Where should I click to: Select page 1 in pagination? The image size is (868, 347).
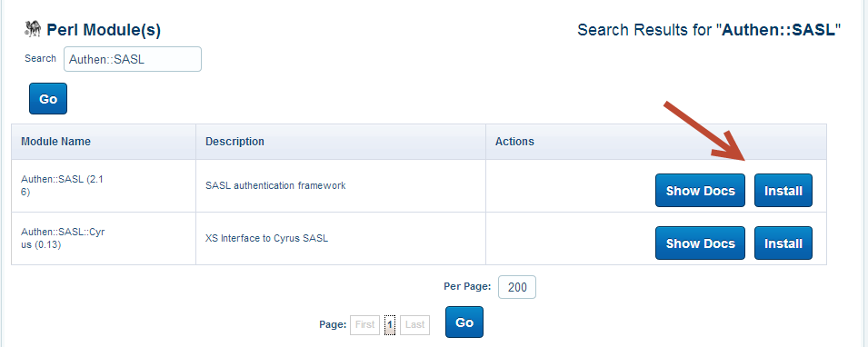coord(390,325)
